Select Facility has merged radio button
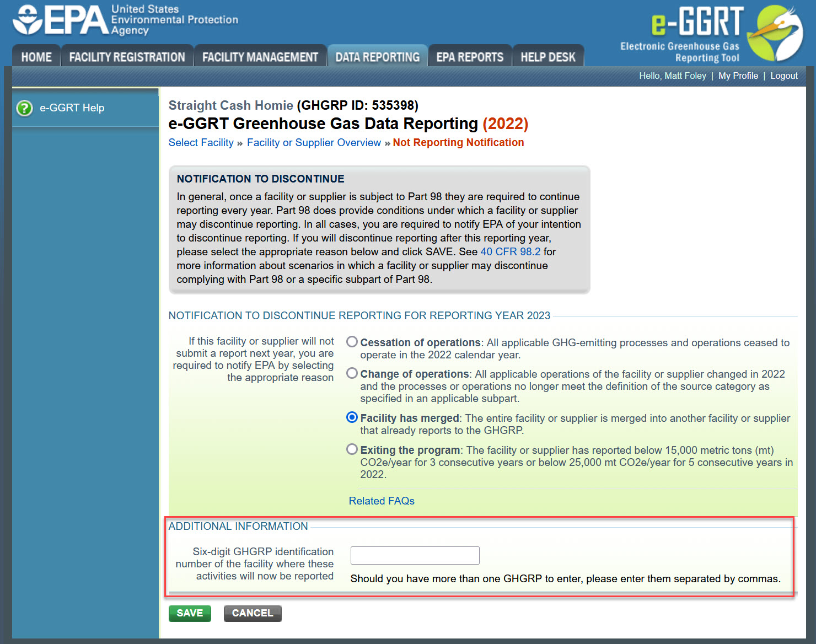816x644 pixels. pos(352,417)
